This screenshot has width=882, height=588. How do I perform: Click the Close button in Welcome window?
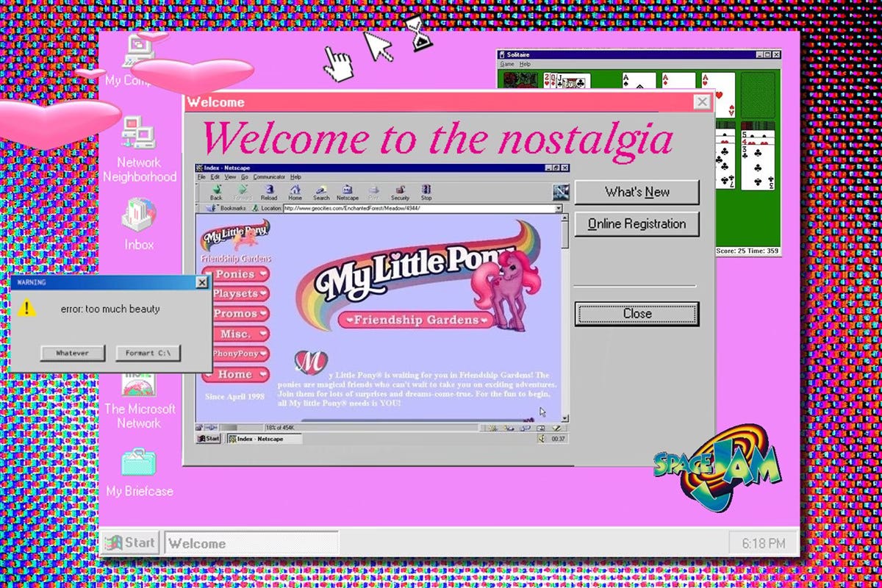[637, 314]
